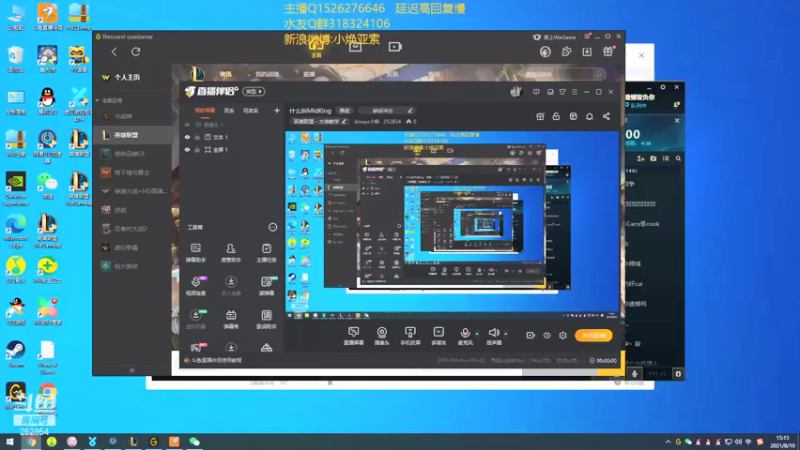Select 地下城与勇士 in the WeGame sidebar
800x450 pixels.
(x=133, y=172)
